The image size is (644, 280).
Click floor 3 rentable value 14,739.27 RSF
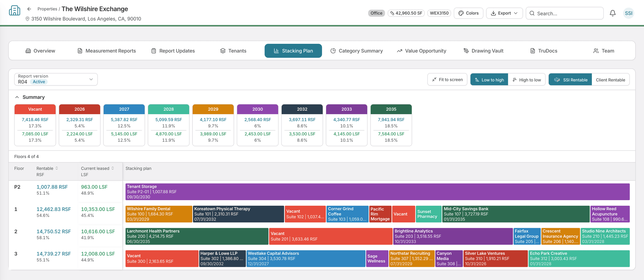tap(54, 254)
